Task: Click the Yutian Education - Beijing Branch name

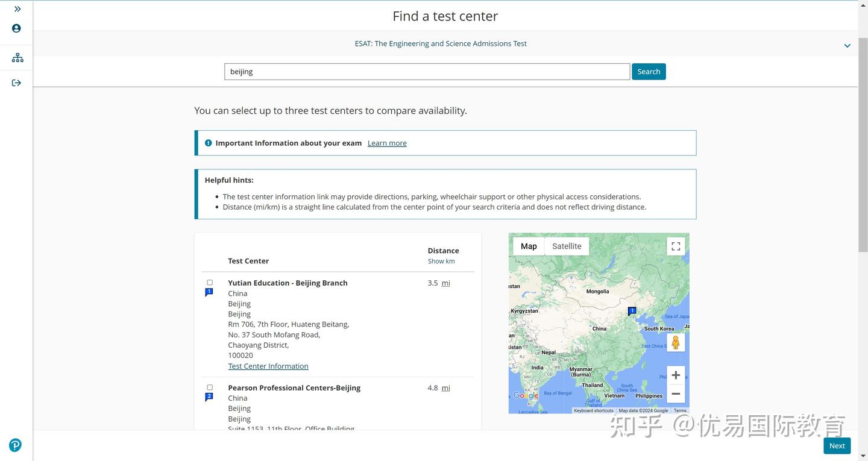Action: tap(288, 283)
